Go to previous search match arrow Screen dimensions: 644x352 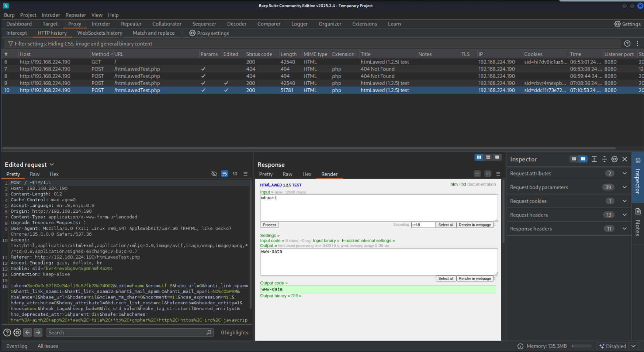click(x=28, y=332)
